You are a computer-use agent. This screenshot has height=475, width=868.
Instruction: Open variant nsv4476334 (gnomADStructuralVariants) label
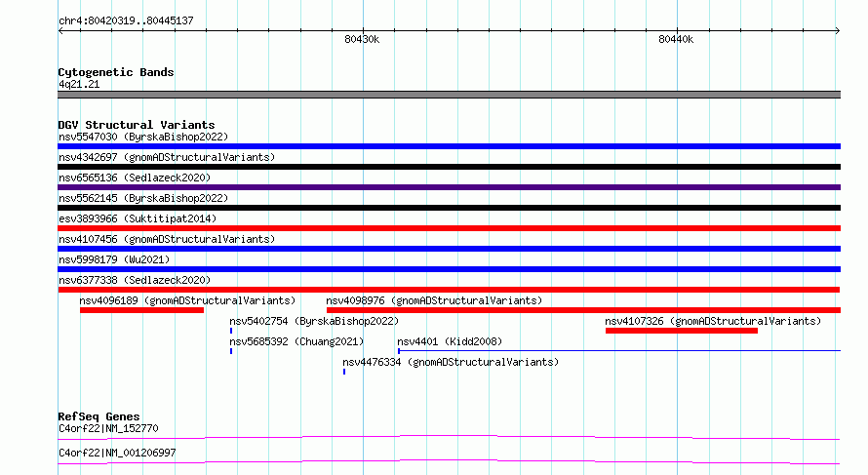451,362
